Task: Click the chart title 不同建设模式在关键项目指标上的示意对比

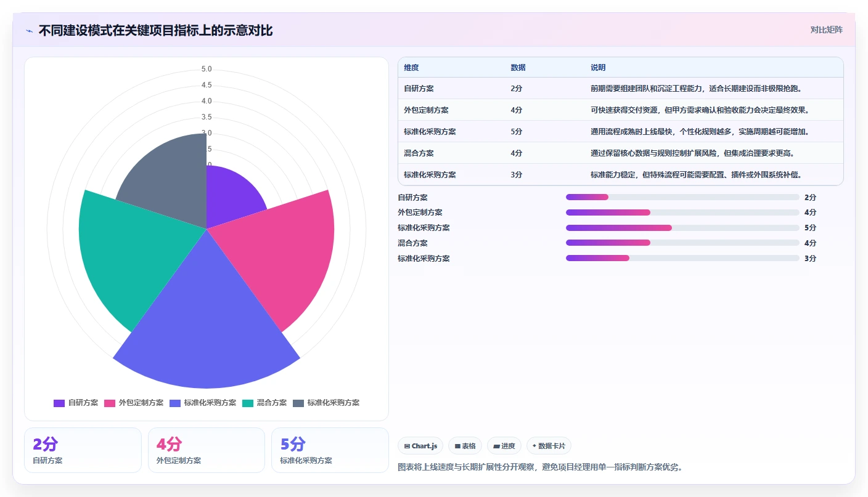Action: tap(155, 31)
